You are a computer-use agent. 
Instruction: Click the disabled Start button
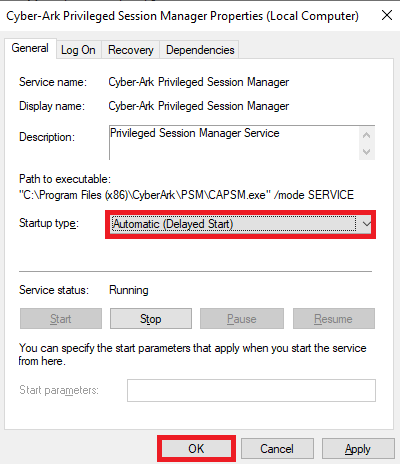[x=61, y=319]
